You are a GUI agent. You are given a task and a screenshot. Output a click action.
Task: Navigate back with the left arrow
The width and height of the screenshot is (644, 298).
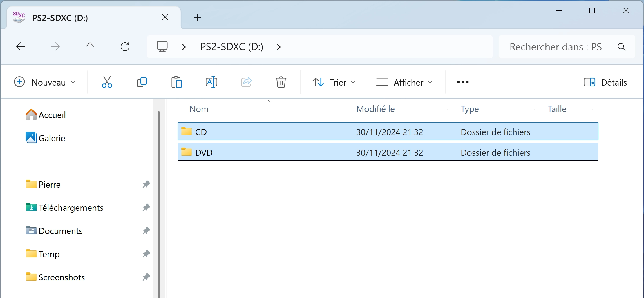coord(21,47)
